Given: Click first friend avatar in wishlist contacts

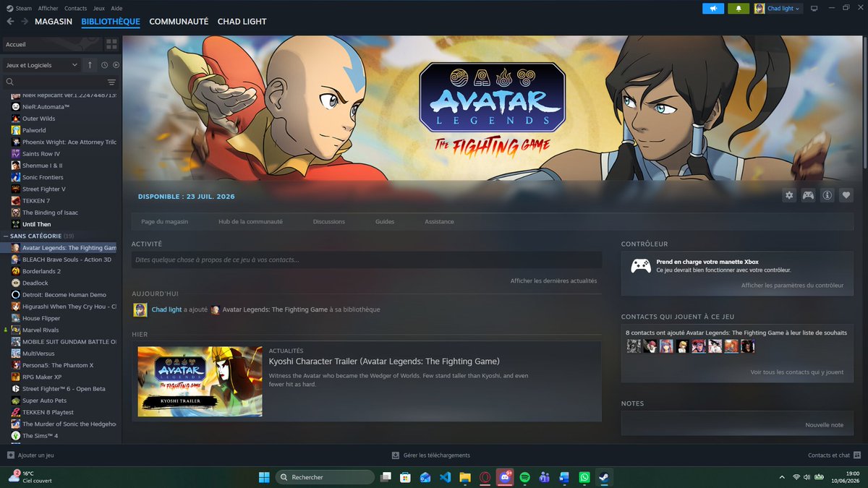Looking at the screenshot, I should (x=634, y=346).
